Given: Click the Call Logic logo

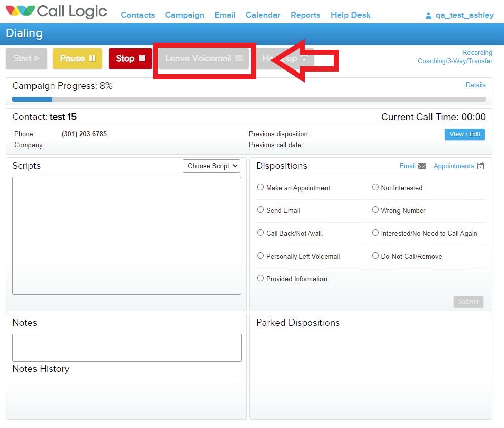Looking at the screenshot, I should pyautogui.click(x=56, y=12).
